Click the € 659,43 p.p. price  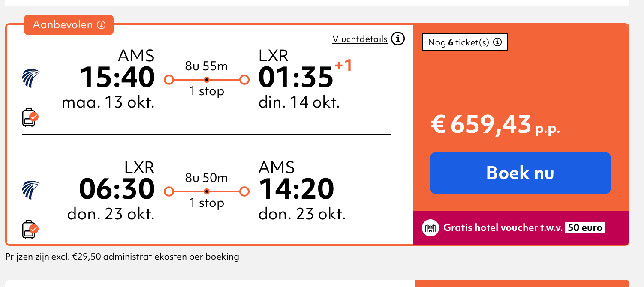(495, 126)
